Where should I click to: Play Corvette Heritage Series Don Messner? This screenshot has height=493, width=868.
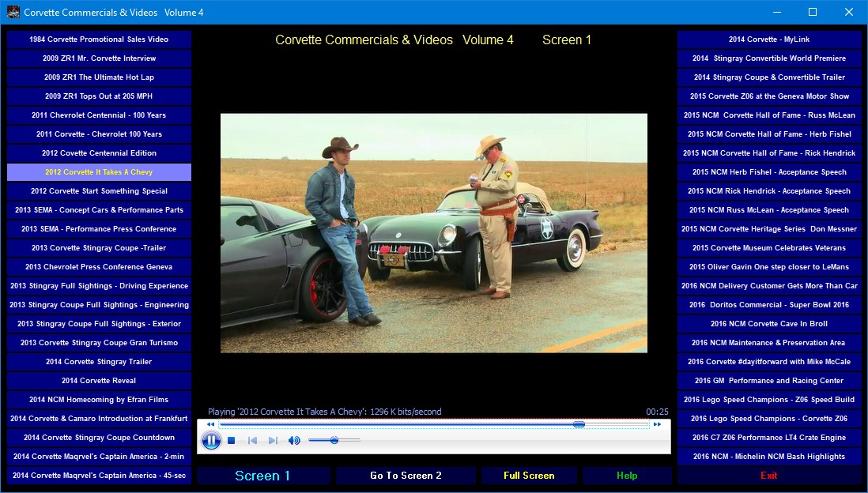click(769, 228)
